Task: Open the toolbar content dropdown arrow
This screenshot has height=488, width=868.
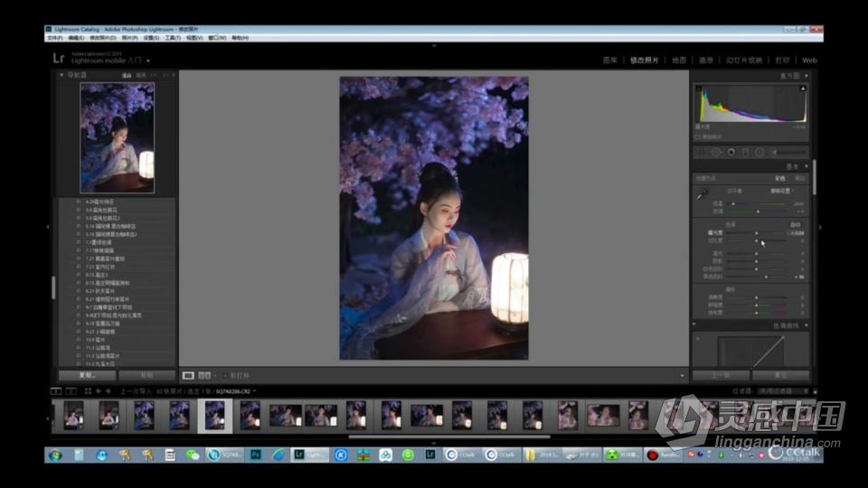Action: (x=682, y=376)
